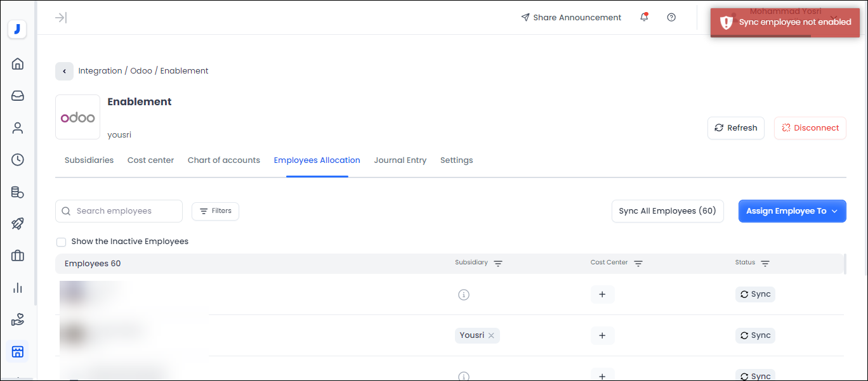Expand the sidebar with the arrow icon
868x381 pixels.
tap(61, 17)
